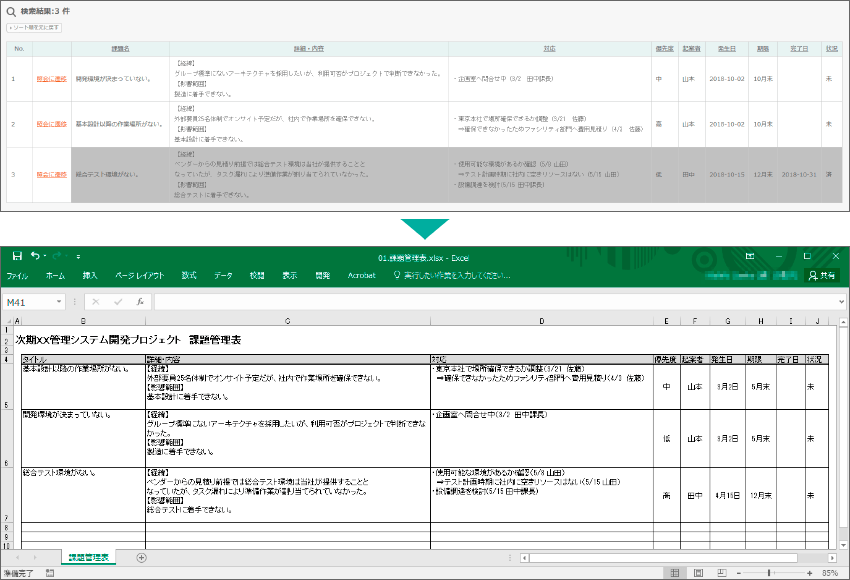Click the Select All corner triangle
The height and width of the screenshot is (580, 850).
click(8, 321)
